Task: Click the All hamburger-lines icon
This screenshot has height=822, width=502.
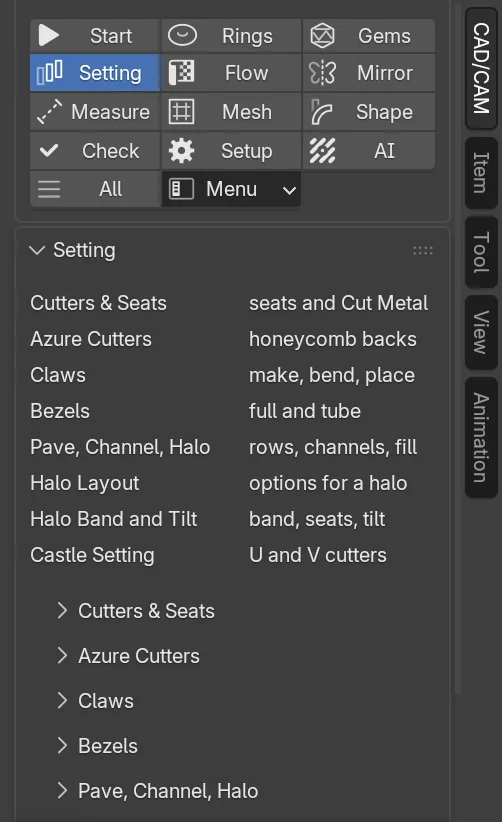Action: (x=49, y=189)
